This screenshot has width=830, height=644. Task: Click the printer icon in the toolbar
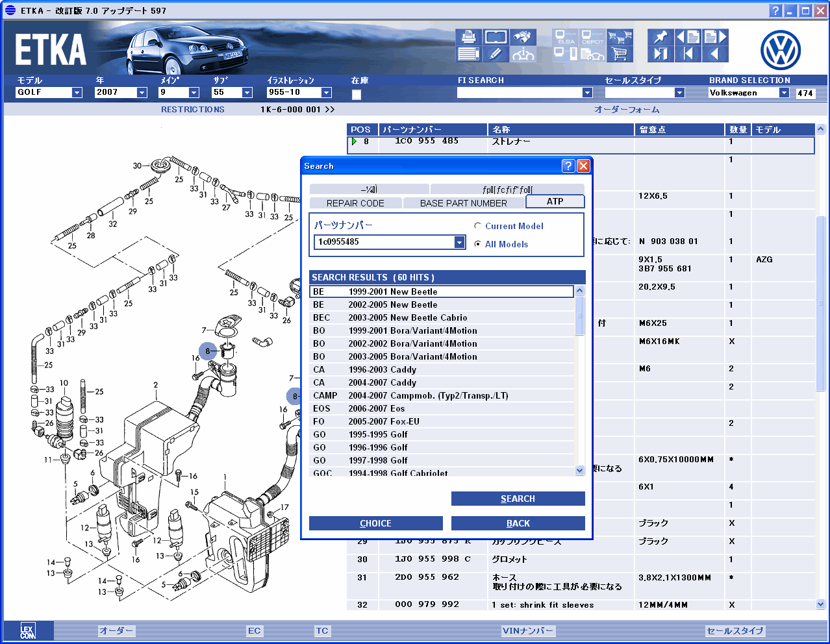468,37
